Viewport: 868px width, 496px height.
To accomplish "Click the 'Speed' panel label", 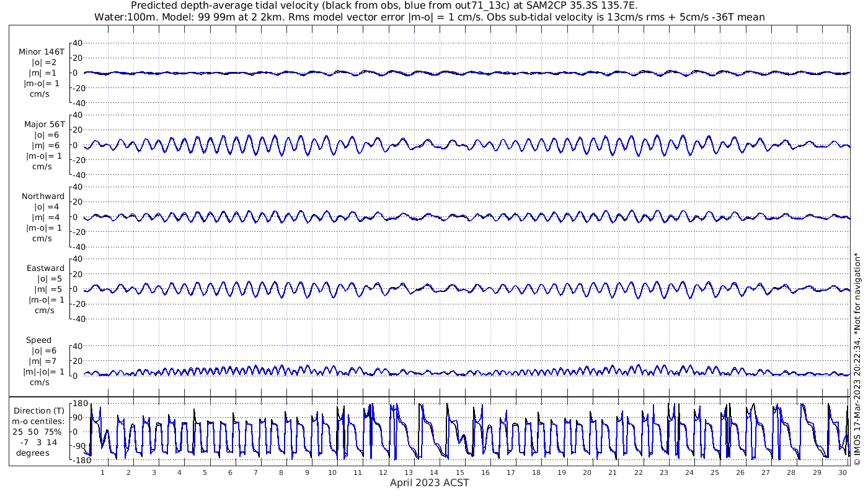I will [38, 340].
